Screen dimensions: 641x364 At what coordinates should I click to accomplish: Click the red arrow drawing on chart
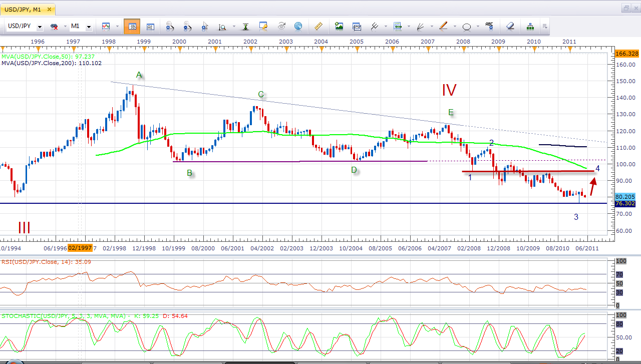click(x=593, y=186)
